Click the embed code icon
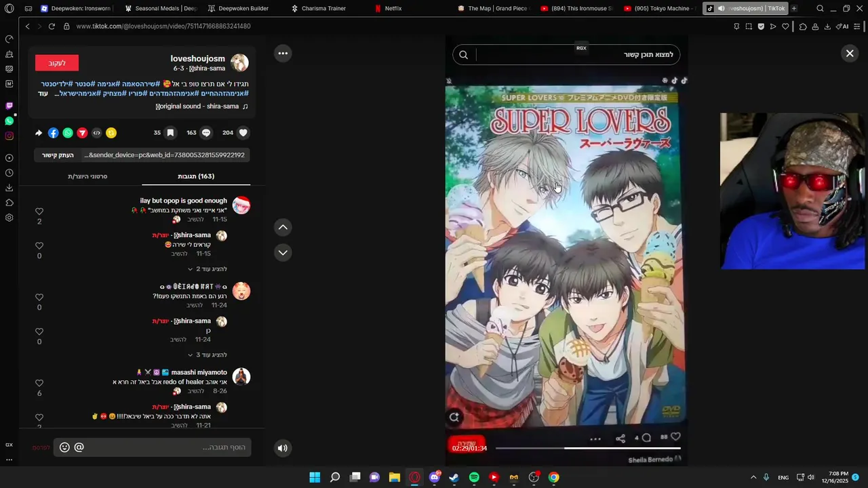 tap(96, 133)
